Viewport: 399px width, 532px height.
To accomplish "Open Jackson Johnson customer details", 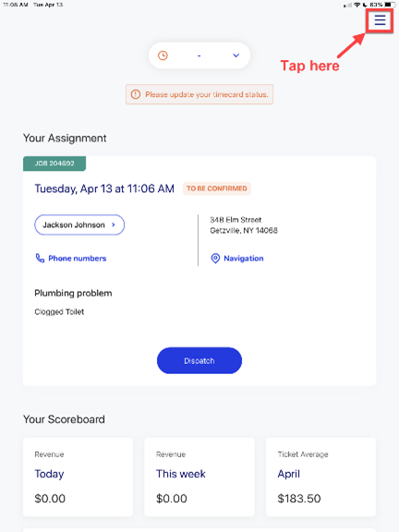I will (79, 224).
